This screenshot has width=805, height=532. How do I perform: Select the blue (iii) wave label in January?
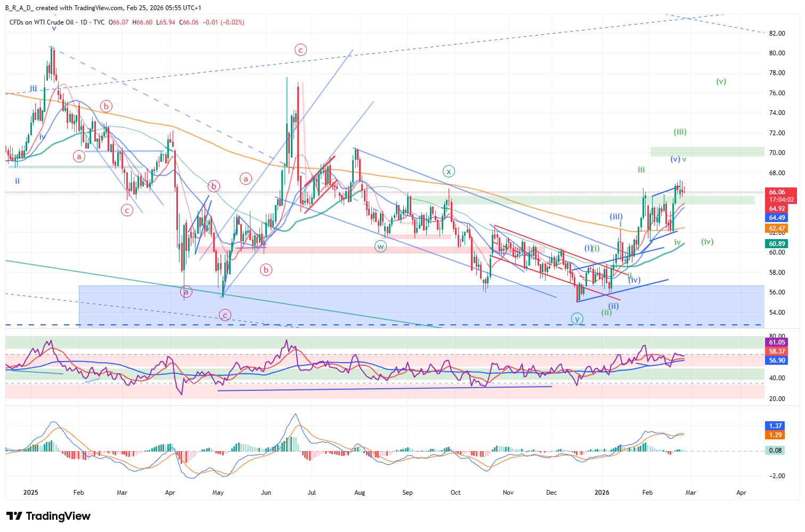pos(616,216)
